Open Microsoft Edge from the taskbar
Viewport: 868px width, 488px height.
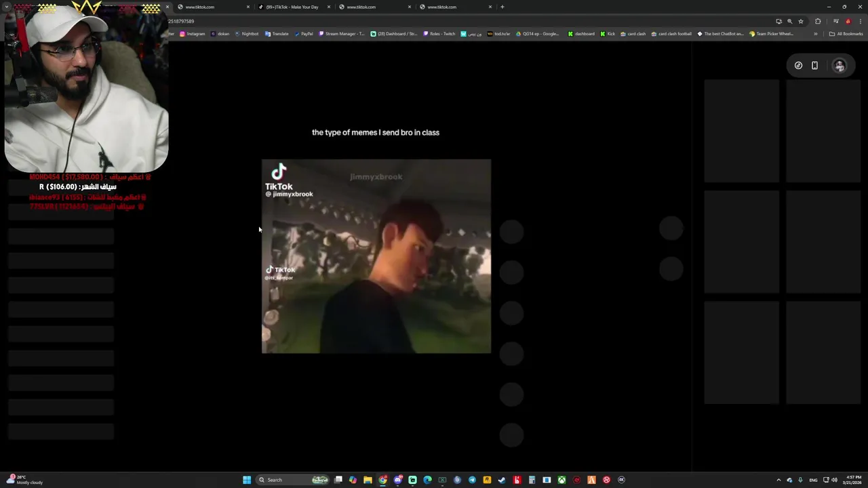point(427,480)
